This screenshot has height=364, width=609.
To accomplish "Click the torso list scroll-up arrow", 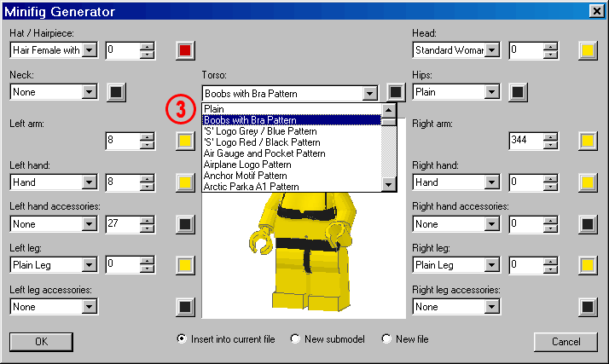I will (389, 111).
